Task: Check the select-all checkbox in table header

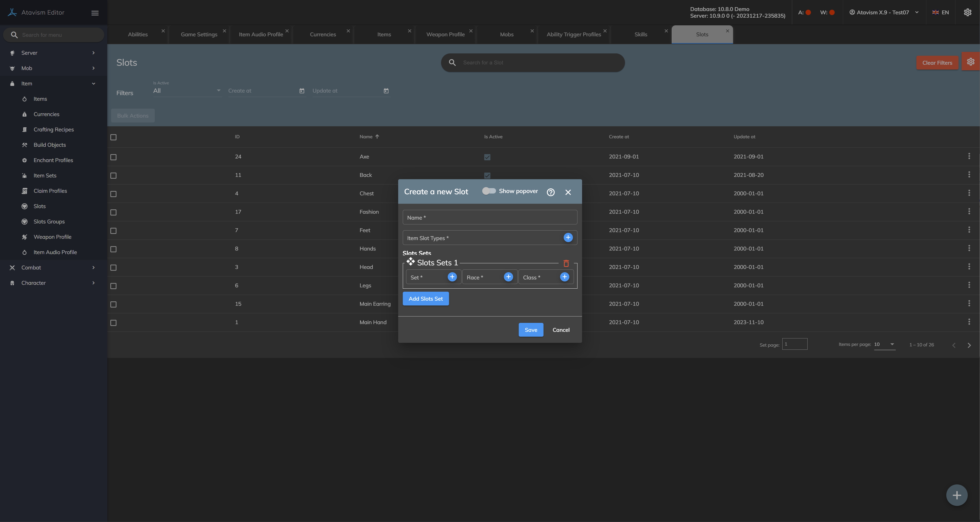Action: click(113, 137)
